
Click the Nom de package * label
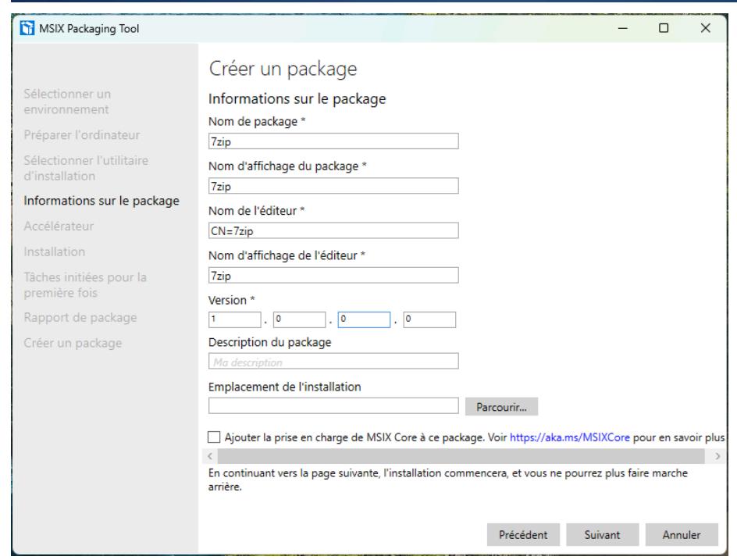click(x=257, y=121)
